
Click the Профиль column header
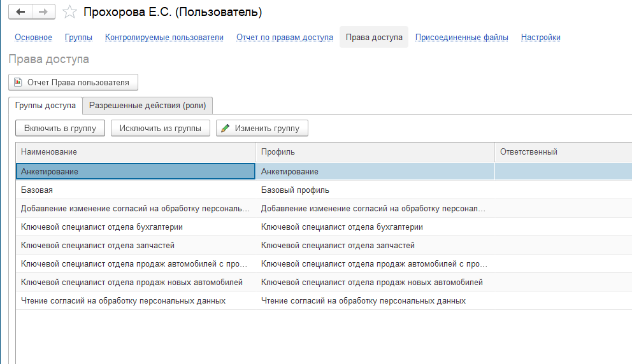(375, 152)
